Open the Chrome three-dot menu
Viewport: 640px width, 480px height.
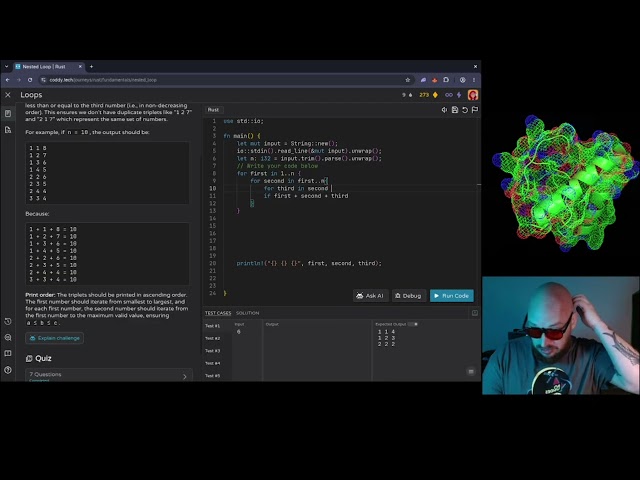pos(474,80)
